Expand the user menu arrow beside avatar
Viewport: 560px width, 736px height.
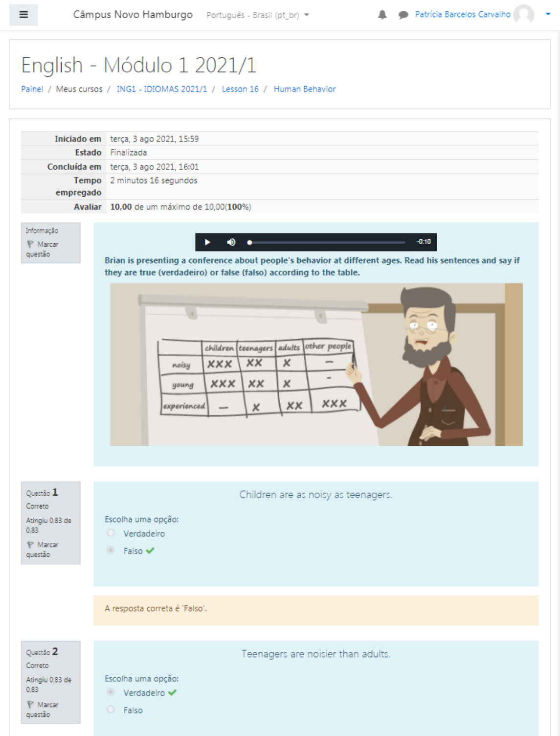[x=548, y=14]
